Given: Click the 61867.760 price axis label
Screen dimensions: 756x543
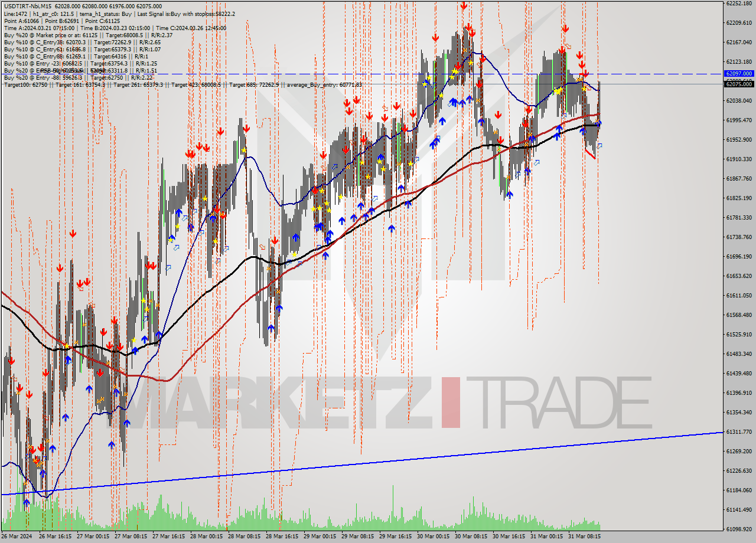Looking at the screenshot, I should pyautogui.click(x=740, y=178).
